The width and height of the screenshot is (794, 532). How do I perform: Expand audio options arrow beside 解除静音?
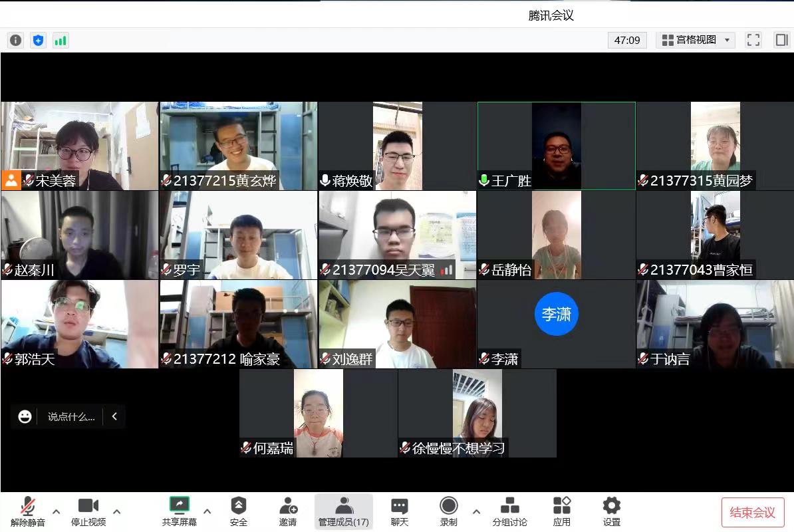(57, 511)
